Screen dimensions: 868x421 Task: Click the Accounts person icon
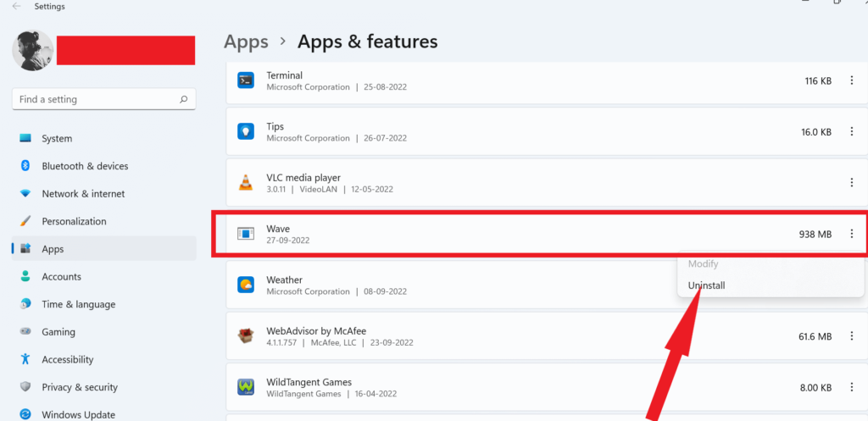25,276
